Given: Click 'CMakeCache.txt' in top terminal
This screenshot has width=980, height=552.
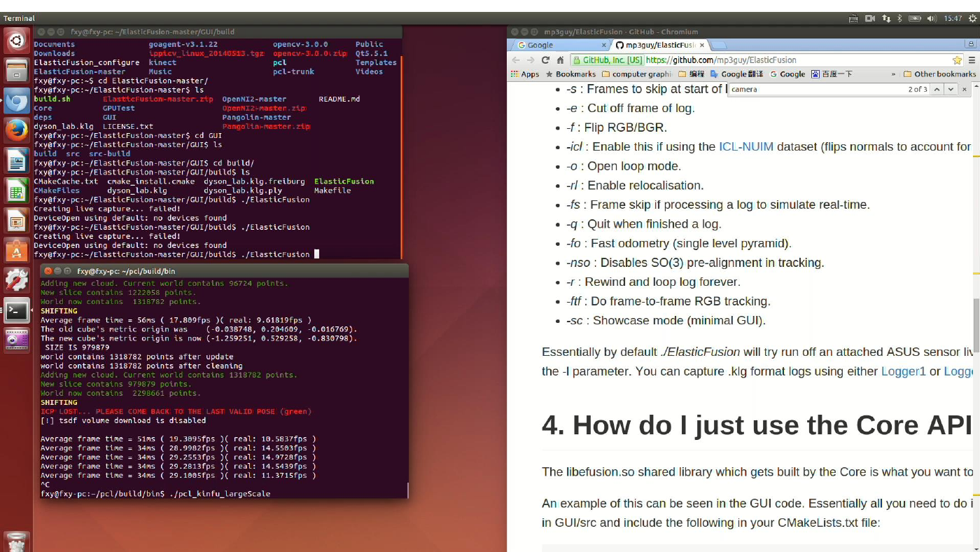Looking at the screenshot, I should 66,181.
